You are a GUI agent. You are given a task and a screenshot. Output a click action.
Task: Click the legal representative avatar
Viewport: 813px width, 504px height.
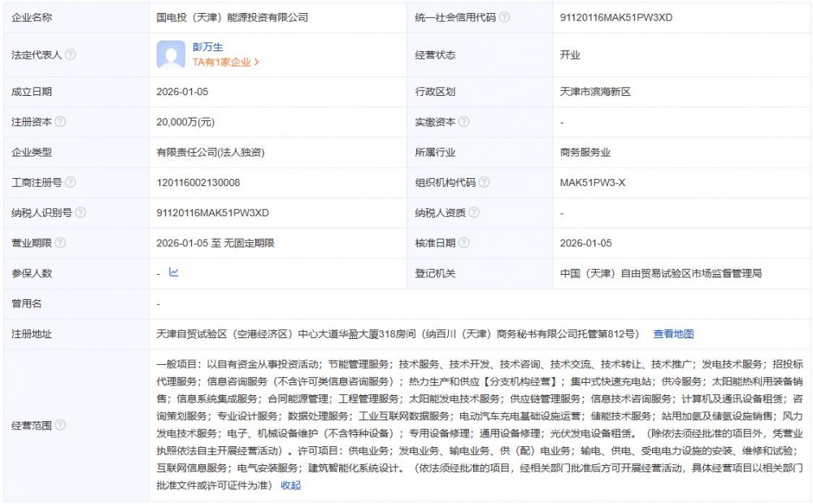coord(171,56)
